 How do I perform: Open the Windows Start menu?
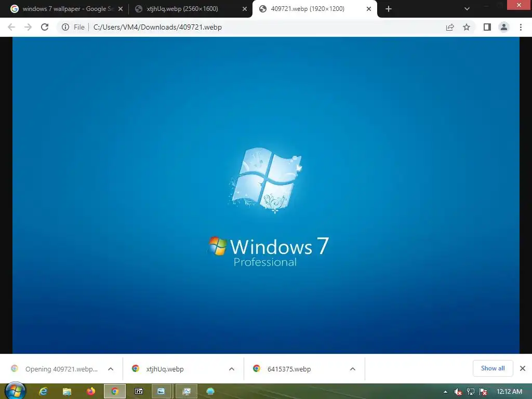(15, 391)
